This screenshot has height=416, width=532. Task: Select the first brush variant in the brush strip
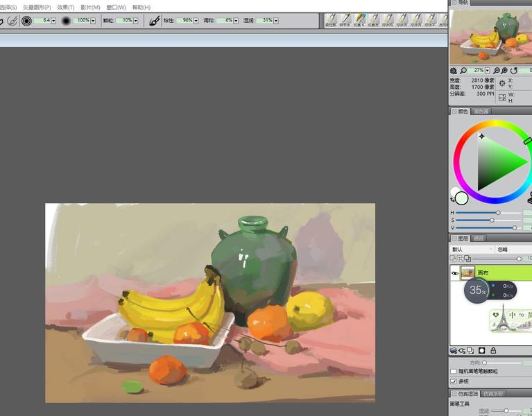[x=331, y=20]
